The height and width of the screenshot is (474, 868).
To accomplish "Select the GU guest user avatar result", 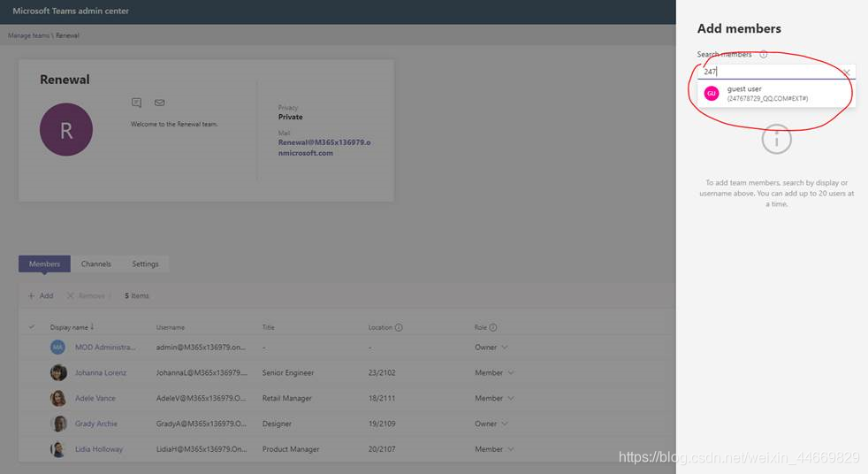I will (712, 93).
